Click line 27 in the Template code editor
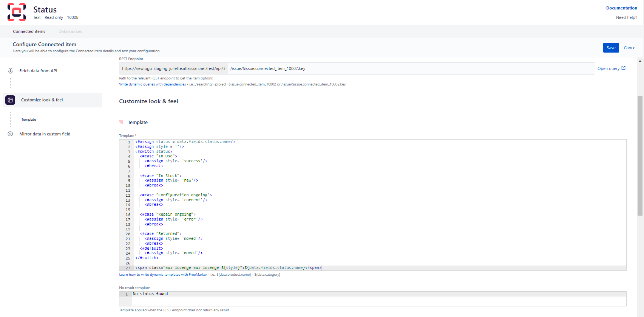Image resolution: width=644 pixels, height=317 pixels. click(378, 268)
